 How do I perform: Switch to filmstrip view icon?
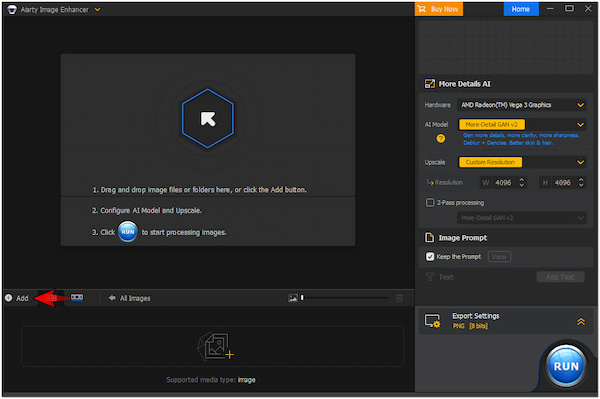[x=77, y=297]
